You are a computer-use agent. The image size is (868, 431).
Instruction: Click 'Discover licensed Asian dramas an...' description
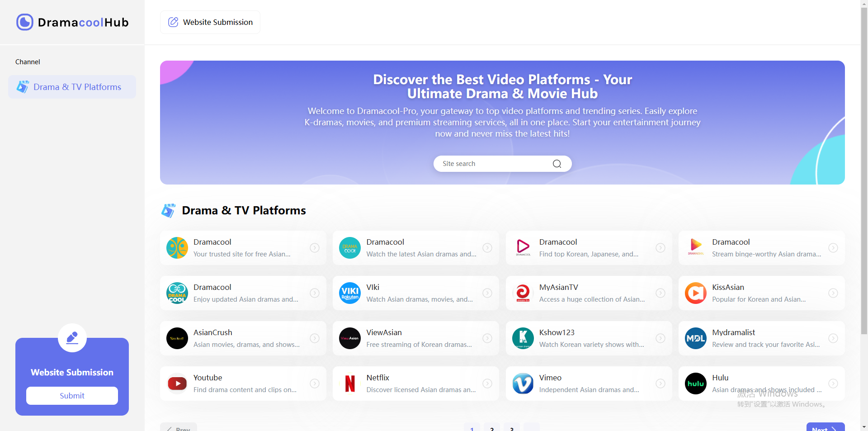[421, 390]
